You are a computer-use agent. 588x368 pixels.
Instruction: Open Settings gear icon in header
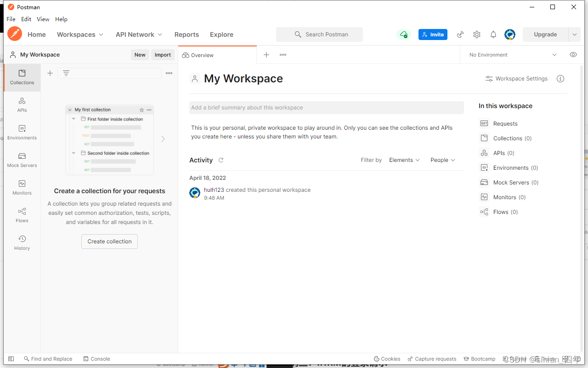click(477, 34)
